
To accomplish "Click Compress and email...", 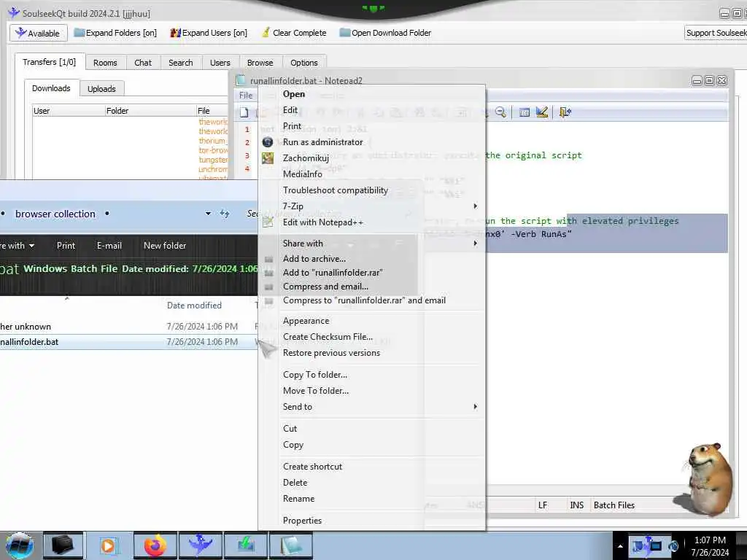I will (x=325, y=286).
